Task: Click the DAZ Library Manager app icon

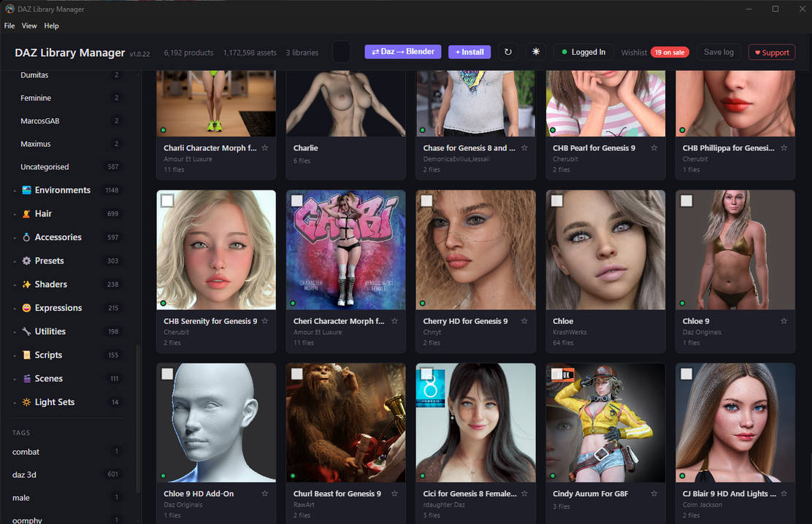Action: pos(9,9)
